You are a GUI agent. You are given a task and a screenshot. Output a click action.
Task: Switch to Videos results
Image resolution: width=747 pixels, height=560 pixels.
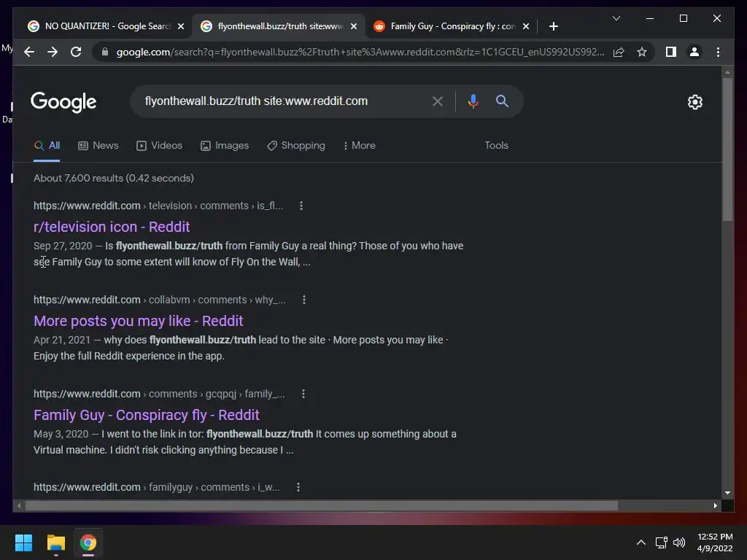click(159, 145)
